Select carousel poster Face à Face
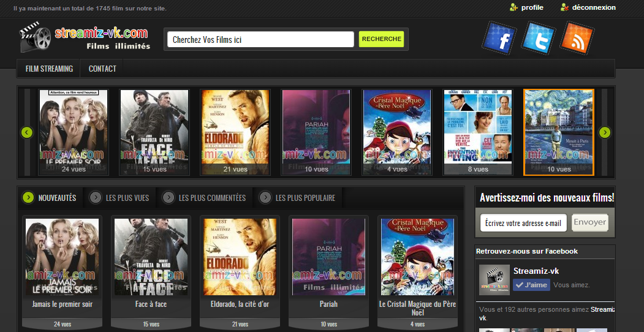 [154, 132]
